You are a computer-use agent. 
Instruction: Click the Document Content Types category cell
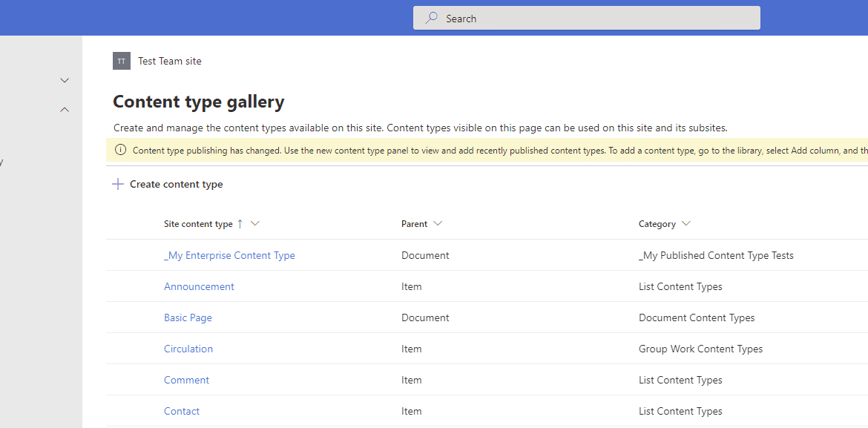pos(697,317)
